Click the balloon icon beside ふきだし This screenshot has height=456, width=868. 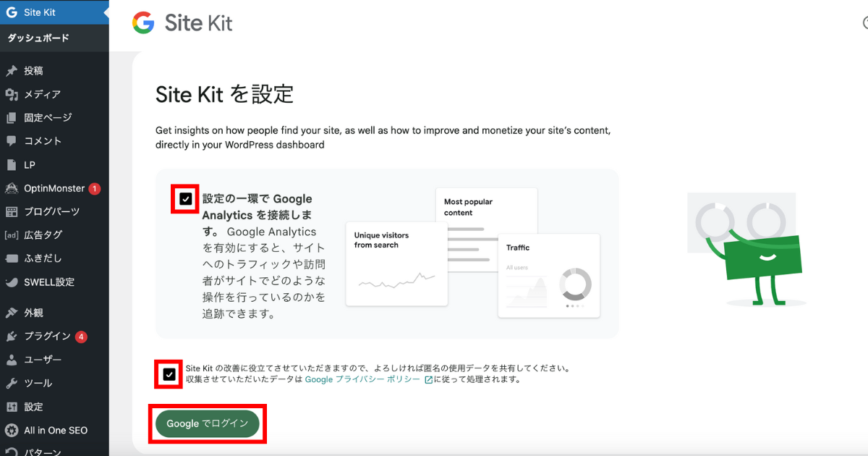(x=11, y=258)
